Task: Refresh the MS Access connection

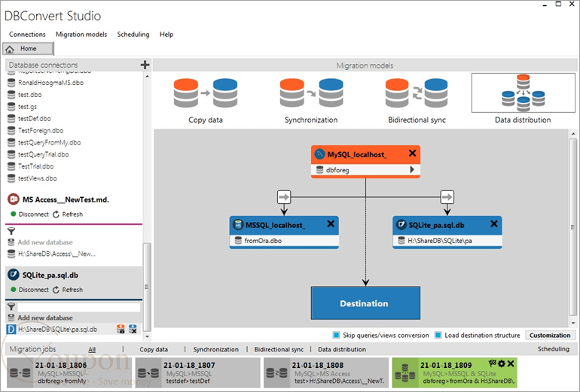Action: click(x=68, y=214)
